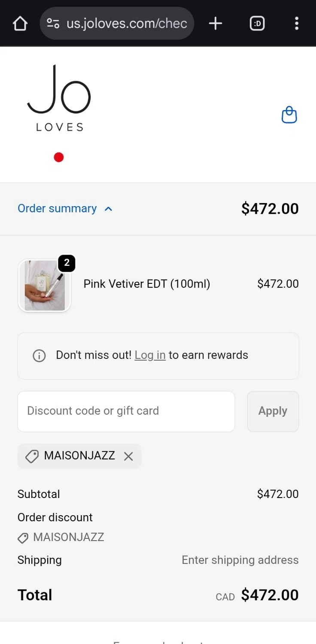Open a new browser tab
This screenshot has width=316, height=644.
point(215,24)
